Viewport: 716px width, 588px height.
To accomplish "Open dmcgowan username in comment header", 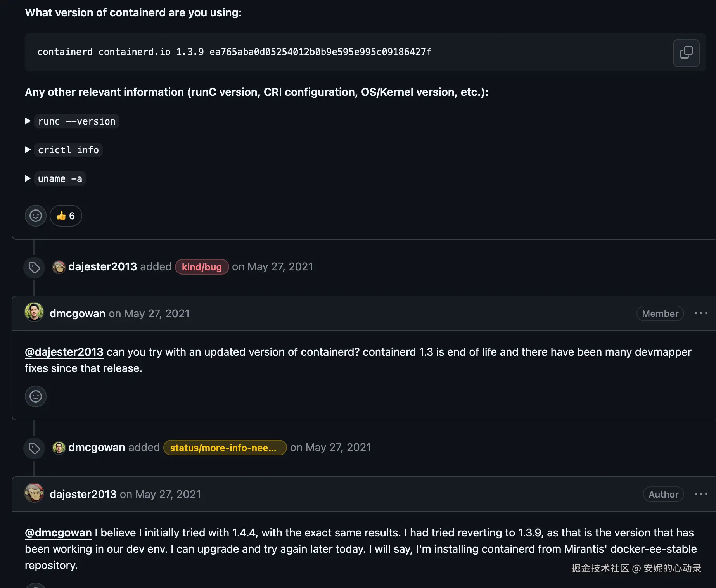I will click(x=78, y=313).
